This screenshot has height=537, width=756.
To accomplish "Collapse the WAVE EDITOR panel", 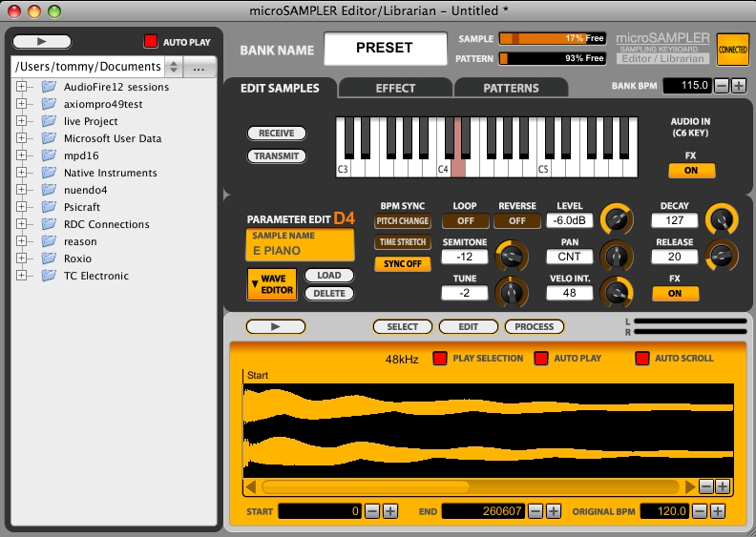I will pos(272,284).
